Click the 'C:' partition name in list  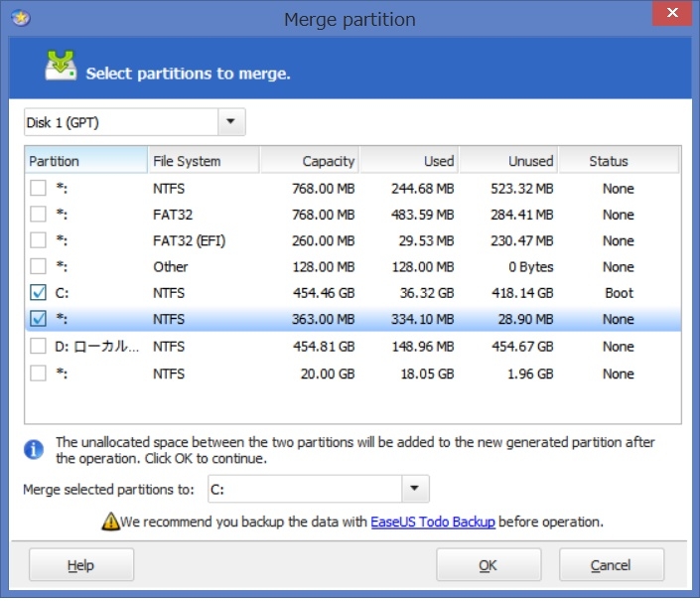[62, 293]
